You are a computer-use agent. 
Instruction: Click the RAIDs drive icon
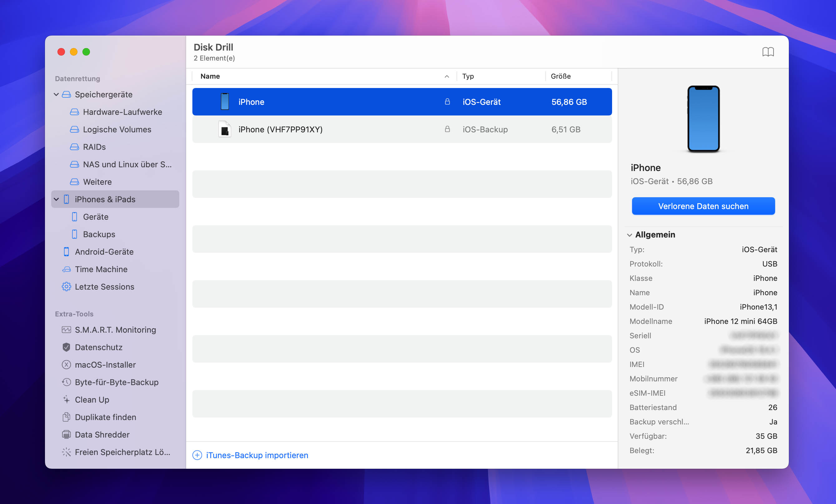click(x=74, y=147)
